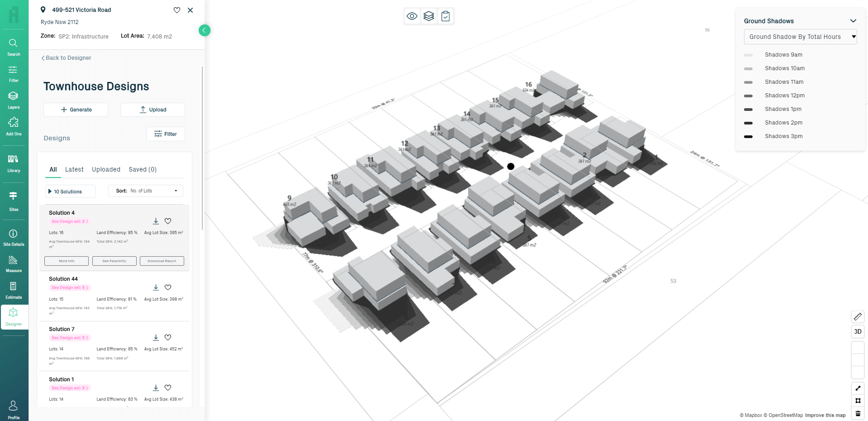This screenshot has width=868, height=421.
Task: Open See Design set B for Solution 7
Action: pos(70,338)
